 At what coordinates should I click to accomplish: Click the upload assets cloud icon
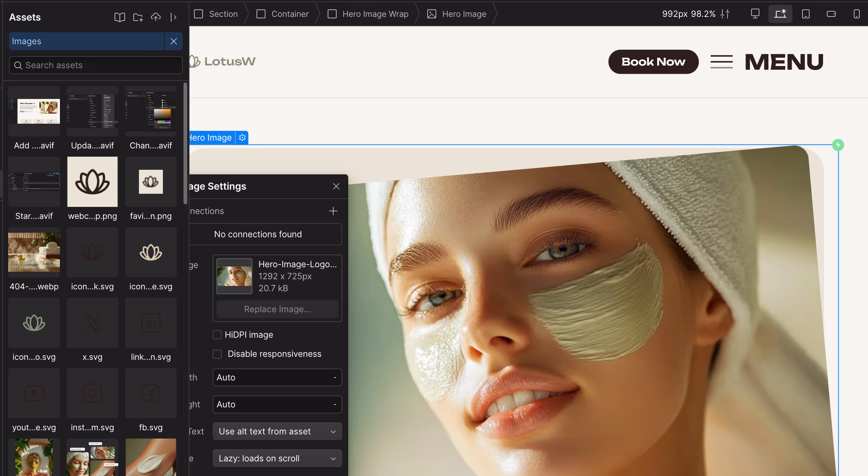(156, 17)
